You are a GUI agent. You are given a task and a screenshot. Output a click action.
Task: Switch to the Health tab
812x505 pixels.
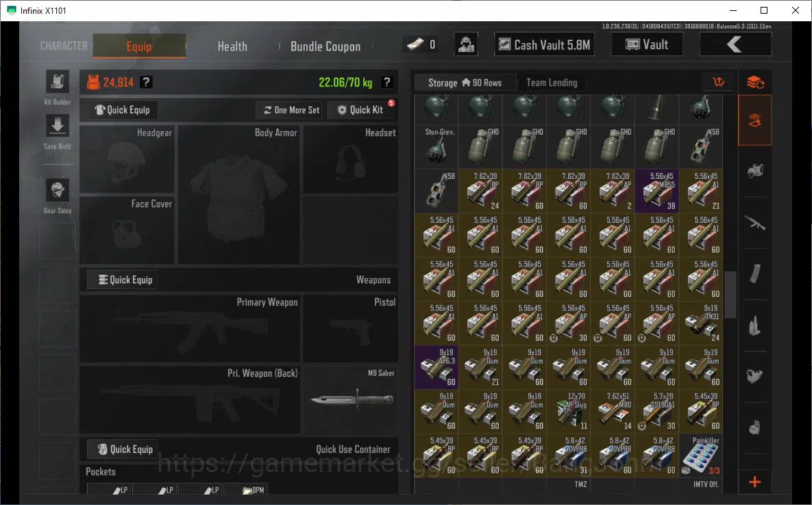[x=232, y=46]
